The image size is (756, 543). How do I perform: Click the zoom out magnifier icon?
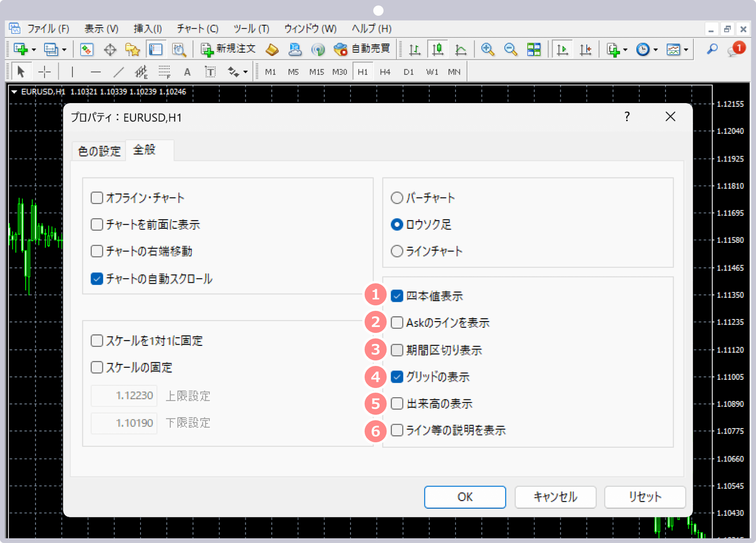[x=510, y=50]
